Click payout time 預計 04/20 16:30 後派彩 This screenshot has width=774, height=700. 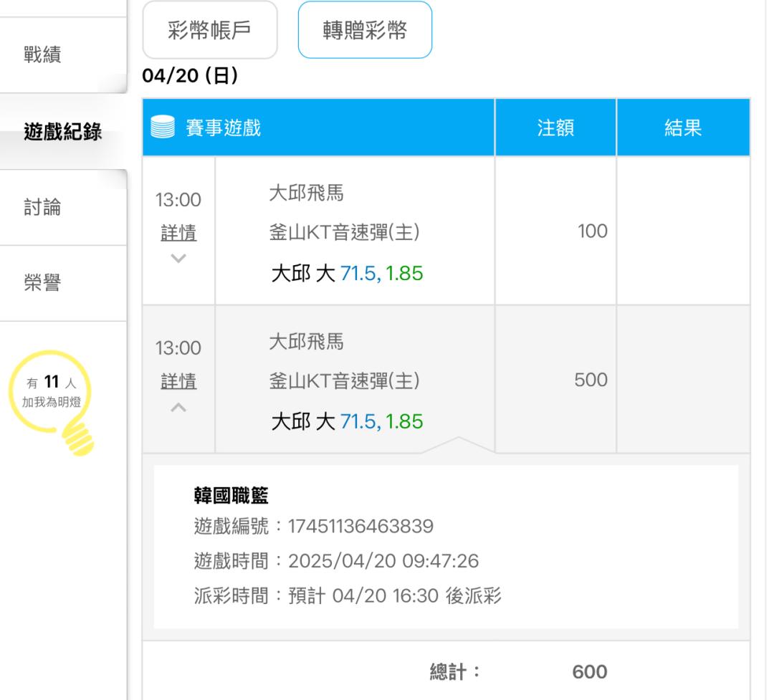(395, 596)
